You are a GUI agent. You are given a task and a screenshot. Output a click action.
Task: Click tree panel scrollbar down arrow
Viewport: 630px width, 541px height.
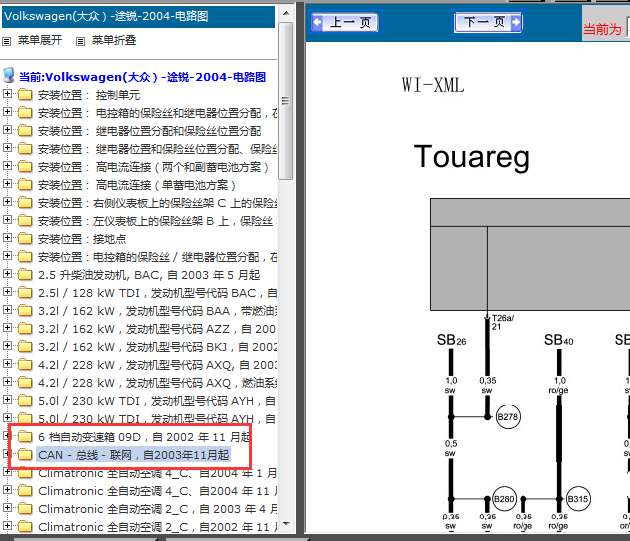point(286,524)
